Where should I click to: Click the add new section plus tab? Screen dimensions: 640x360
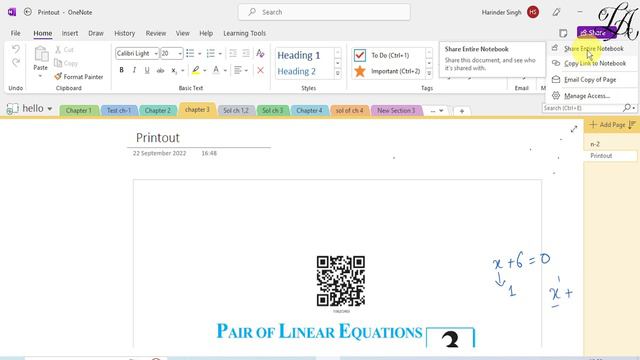(462, 111)
